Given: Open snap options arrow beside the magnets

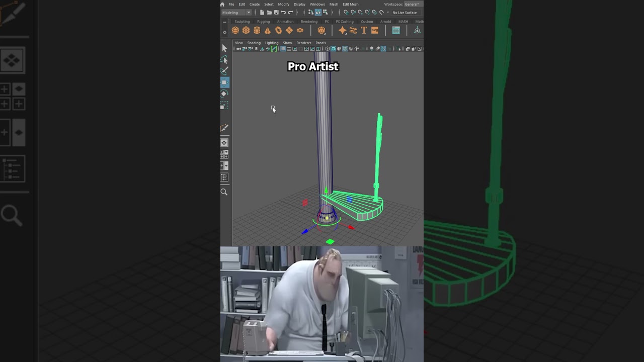Looking at the screenshot, I should tap(388, 13).
